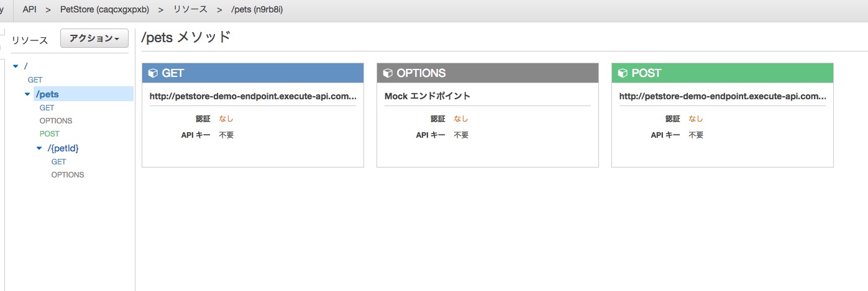The image size is (868, 291).
Task: Select GET method under /pets
Action: 47,108
